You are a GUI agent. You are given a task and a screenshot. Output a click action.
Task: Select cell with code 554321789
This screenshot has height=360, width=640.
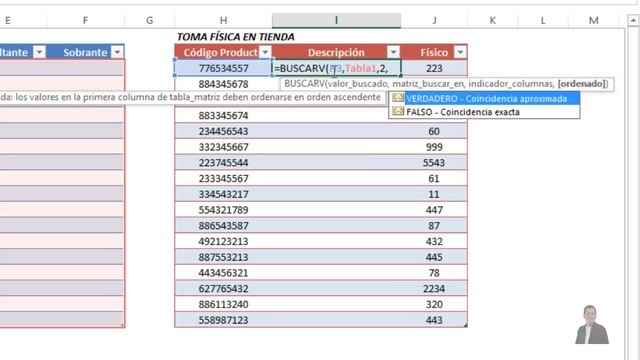point(223,210)
